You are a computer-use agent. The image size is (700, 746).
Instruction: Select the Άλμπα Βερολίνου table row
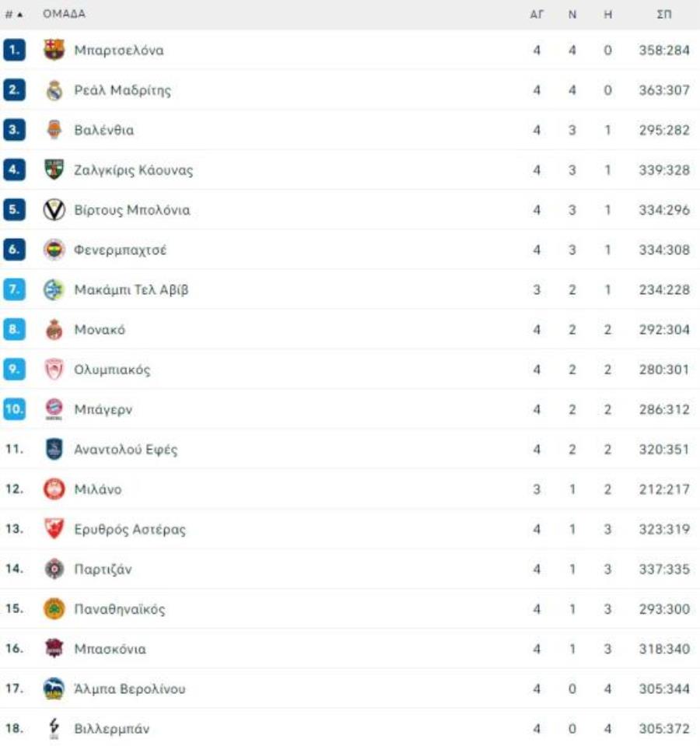tap(350, 688)
